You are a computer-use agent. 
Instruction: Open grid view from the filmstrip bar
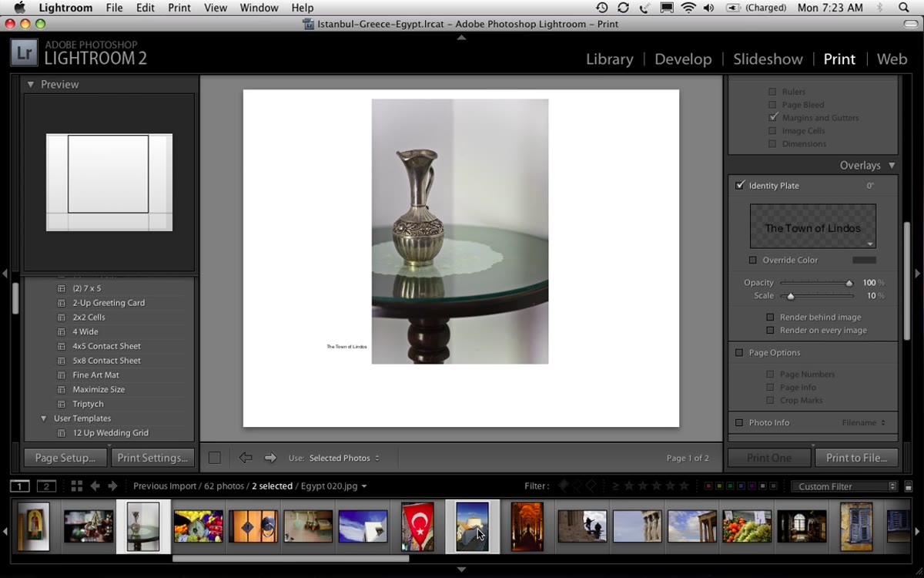(x=76, y=486)
